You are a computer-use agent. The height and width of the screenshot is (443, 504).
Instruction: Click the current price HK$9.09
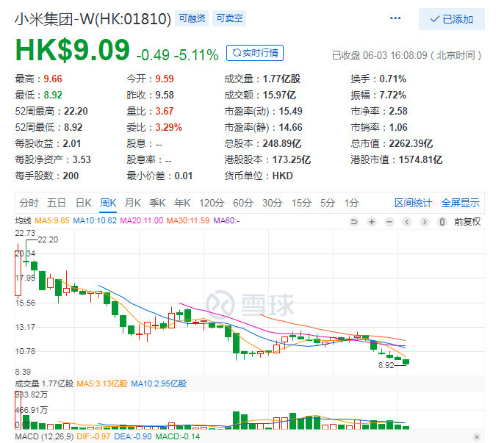click(x=72, y=50)
